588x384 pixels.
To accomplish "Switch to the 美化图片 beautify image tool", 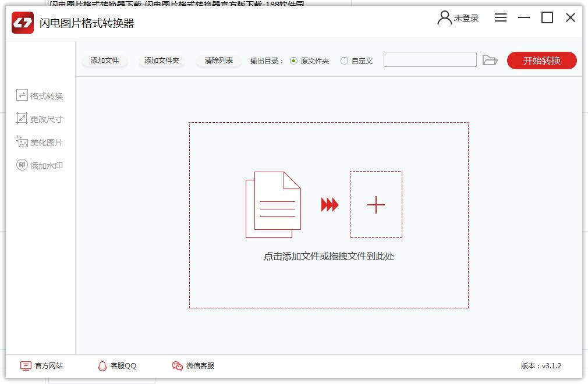I will click(x=38, y=141).
